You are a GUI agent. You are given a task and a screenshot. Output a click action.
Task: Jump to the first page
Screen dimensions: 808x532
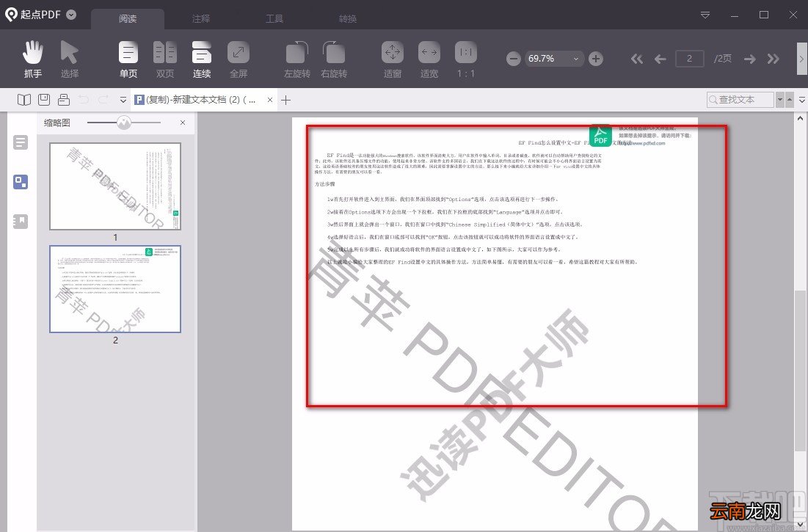[x=637, y=59]
